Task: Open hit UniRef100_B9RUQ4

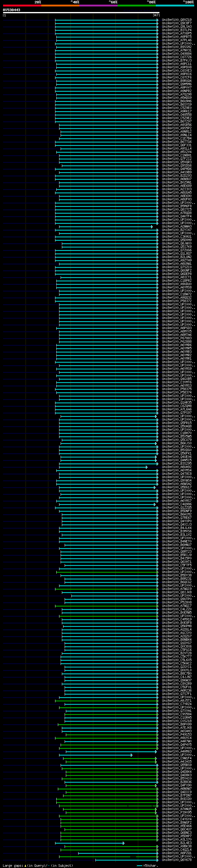Action: click(177, 81)
